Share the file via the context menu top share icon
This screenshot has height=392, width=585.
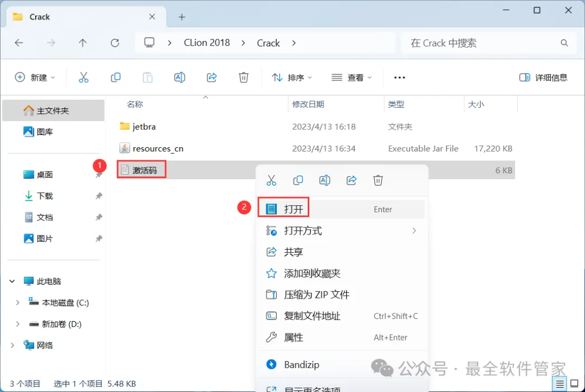tap(352, 180)
